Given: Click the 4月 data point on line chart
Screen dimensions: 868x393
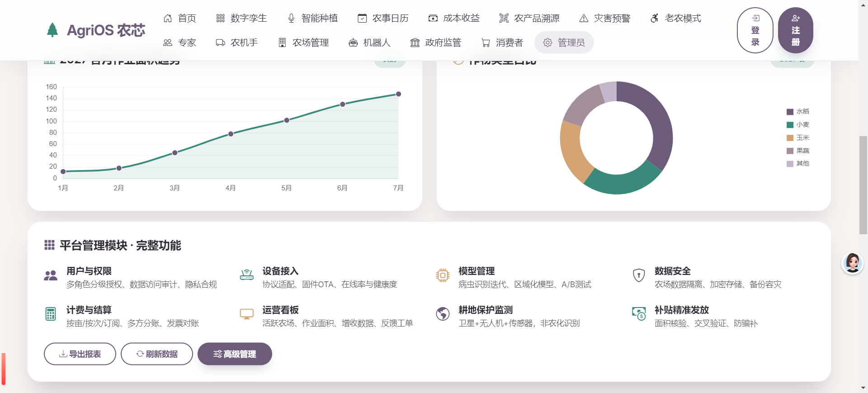Looking at the screenshot, I should 231,134.
